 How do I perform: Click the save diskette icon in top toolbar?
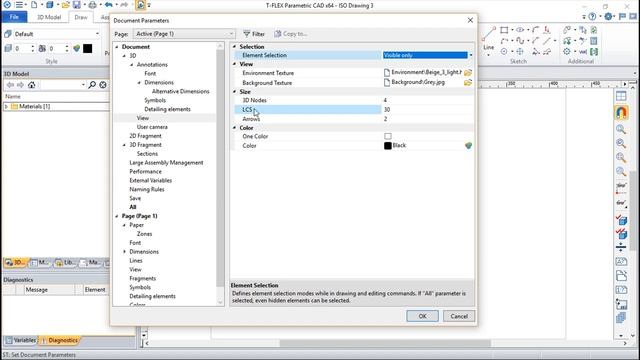coord(77,5)
